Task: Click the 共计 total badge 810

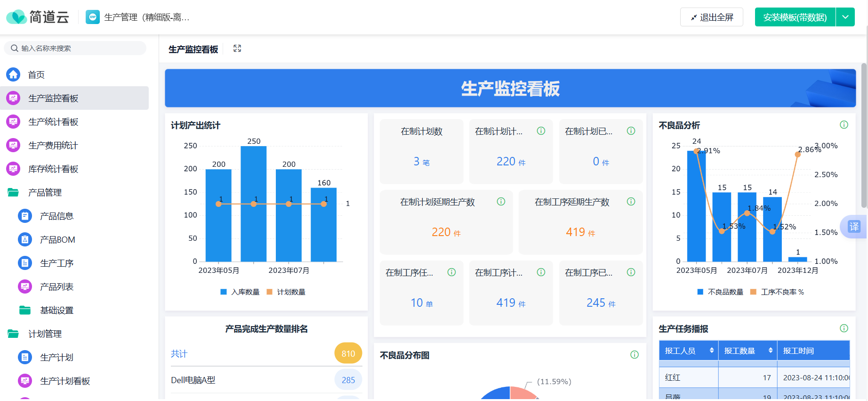Action: click(x=348, y=353)
